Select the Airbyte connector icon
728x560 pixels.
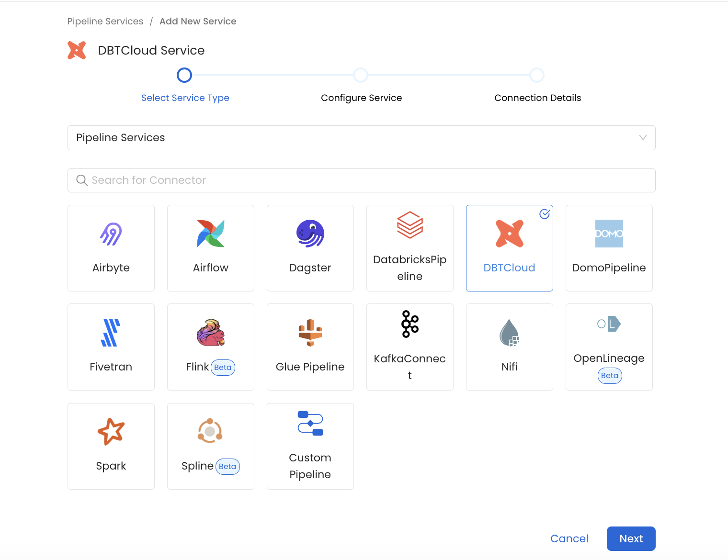(x=111, y=234)
